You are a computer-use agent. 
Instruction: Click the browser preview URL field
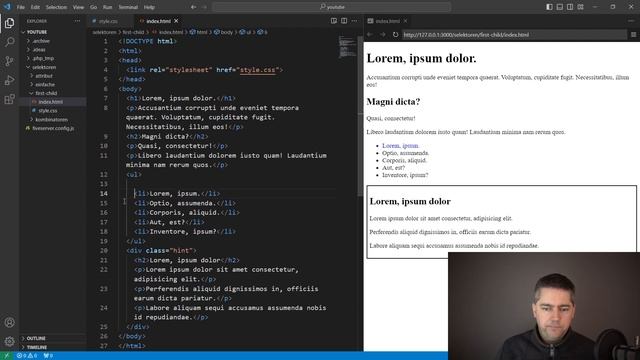pyautogui.click(x=514, y=35)
